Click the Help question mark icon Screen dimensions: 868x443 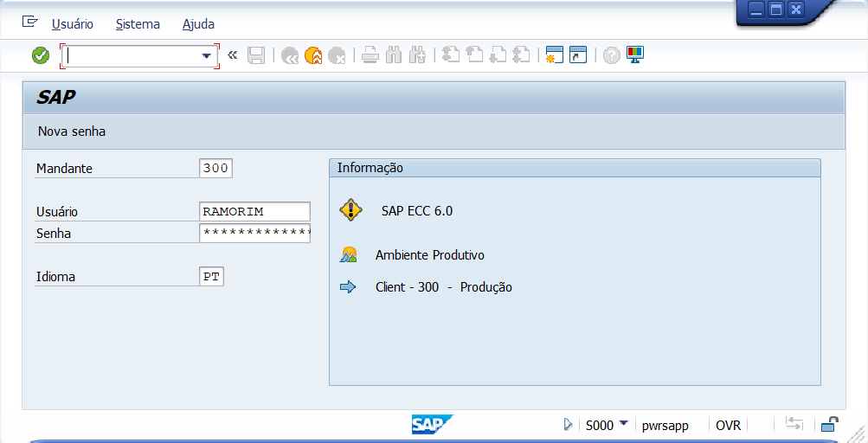[612, 55]
